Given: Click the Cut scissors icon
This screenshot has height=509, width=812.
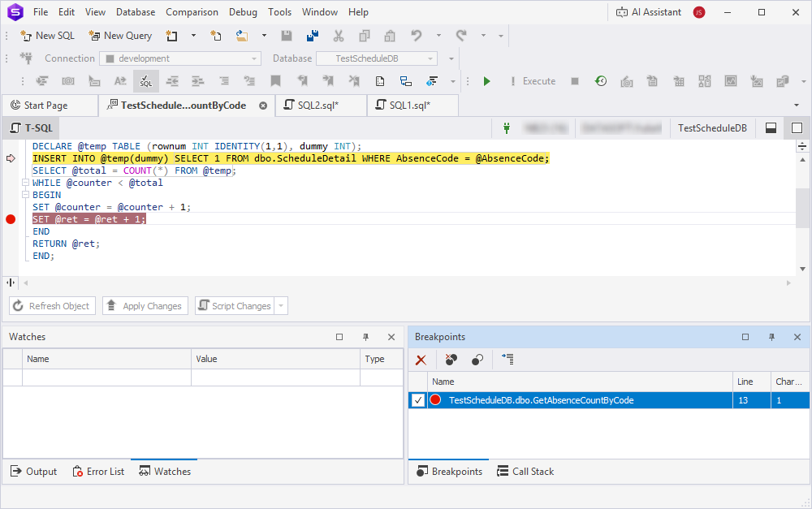Looking at the screenshot, I should point(338,36).
